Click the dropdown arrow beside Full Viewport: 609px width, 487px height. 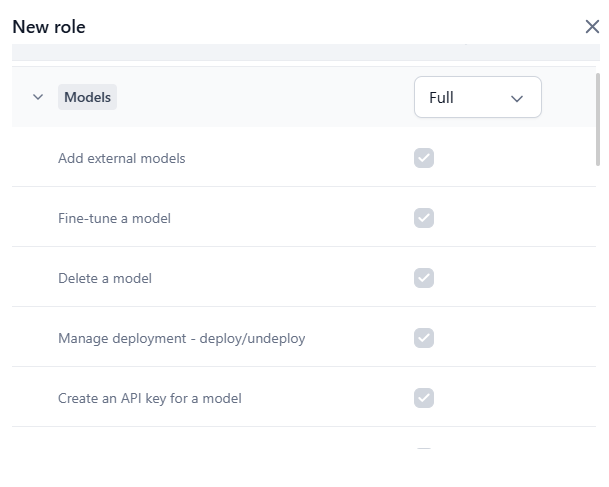point(517,98)
